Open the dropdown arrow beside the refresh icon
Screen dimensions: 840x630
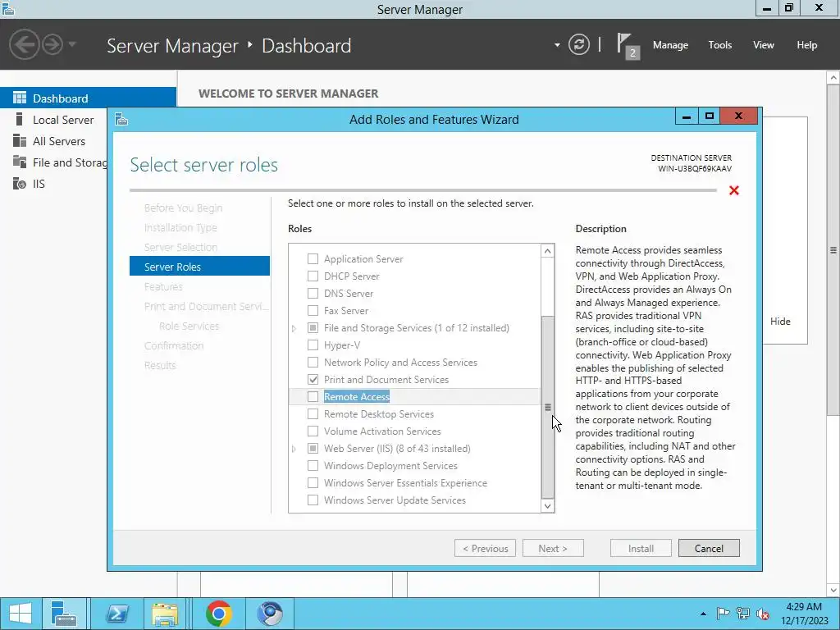click(557, 45)
